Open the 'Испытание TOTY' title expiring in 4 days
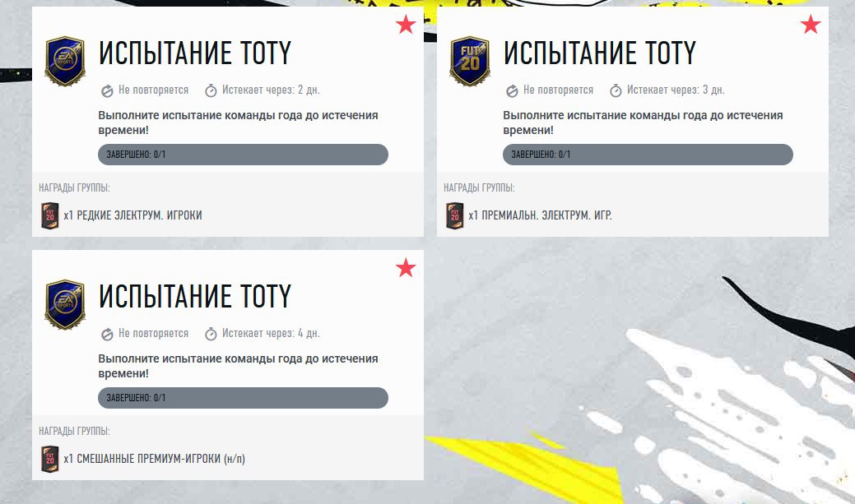Viewport: 855px width, 504px height. tap(195, 297)
